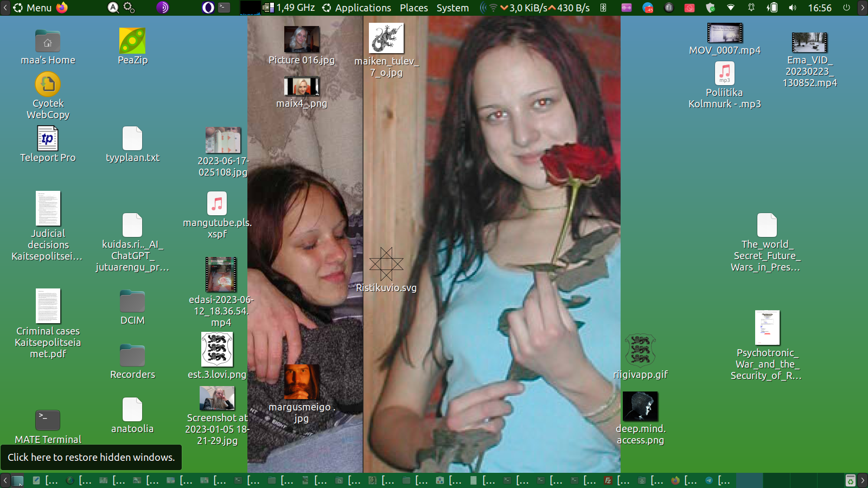The height and width of the screenshot is (488, 868).
Task: Click the red blocked tray indicator icon
Action: tap(690, 8)
